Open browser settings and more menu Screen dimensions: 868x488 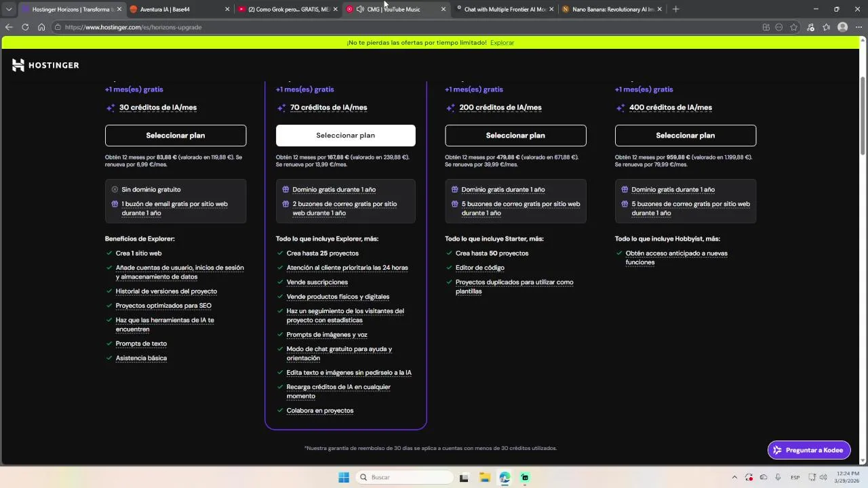pos(859,27)
